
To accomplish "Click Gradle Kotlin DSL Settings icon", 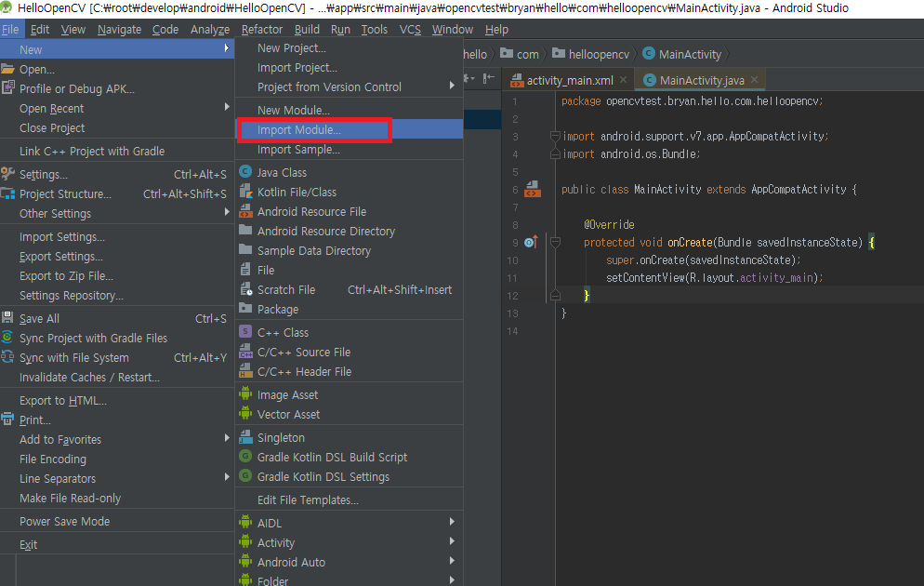I will tap(245, 475).
